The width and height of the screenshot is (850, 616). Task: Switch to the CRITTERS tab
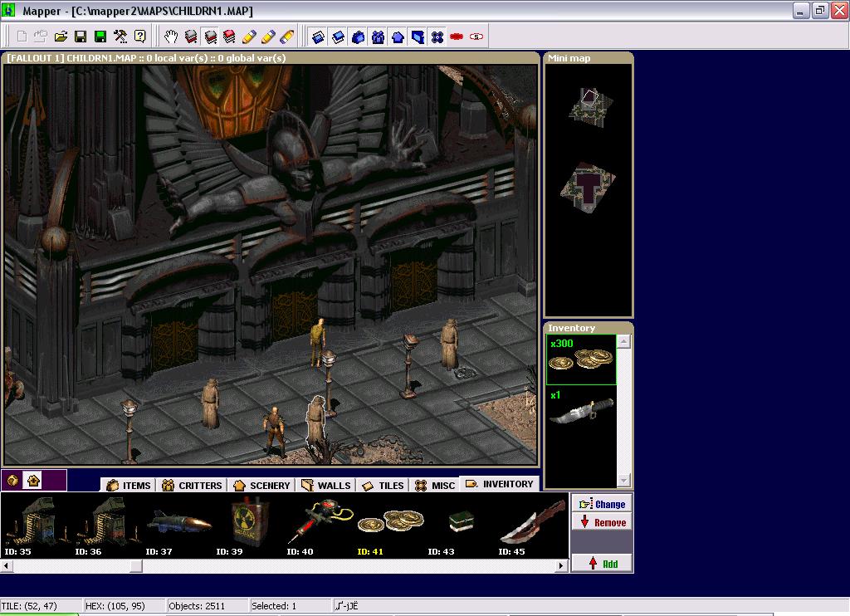click(x=193, y=486)
